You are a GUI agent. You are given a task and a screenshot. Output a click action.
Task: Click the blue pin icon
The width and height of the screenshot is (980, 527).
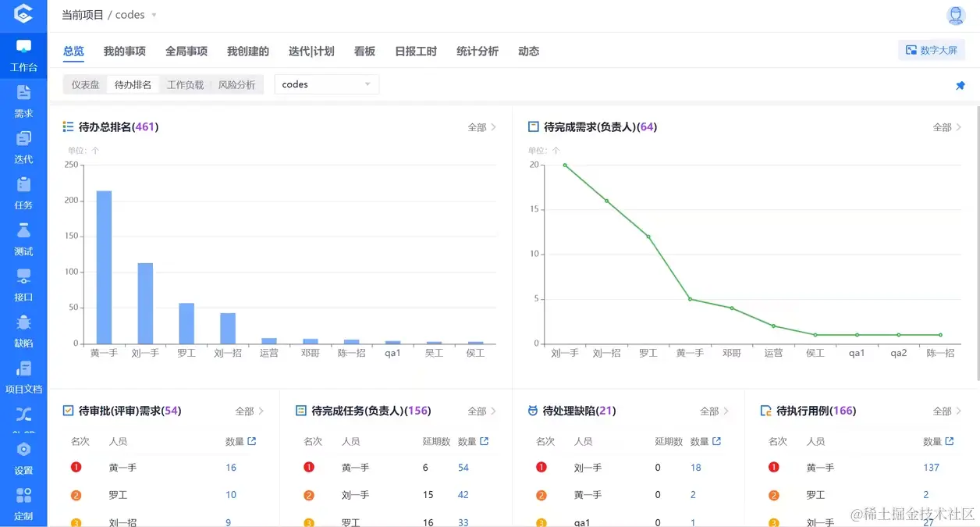pyautogui.click(x=960, y=86)
